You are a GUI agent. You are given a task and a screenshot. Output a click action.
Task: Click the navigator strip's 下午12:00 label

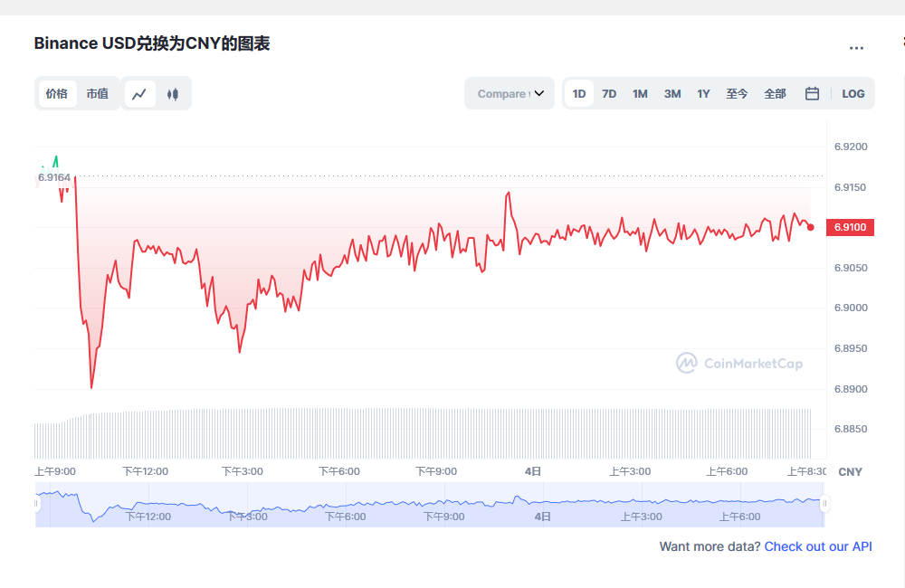pyautogui.click(x=148, y=517)
